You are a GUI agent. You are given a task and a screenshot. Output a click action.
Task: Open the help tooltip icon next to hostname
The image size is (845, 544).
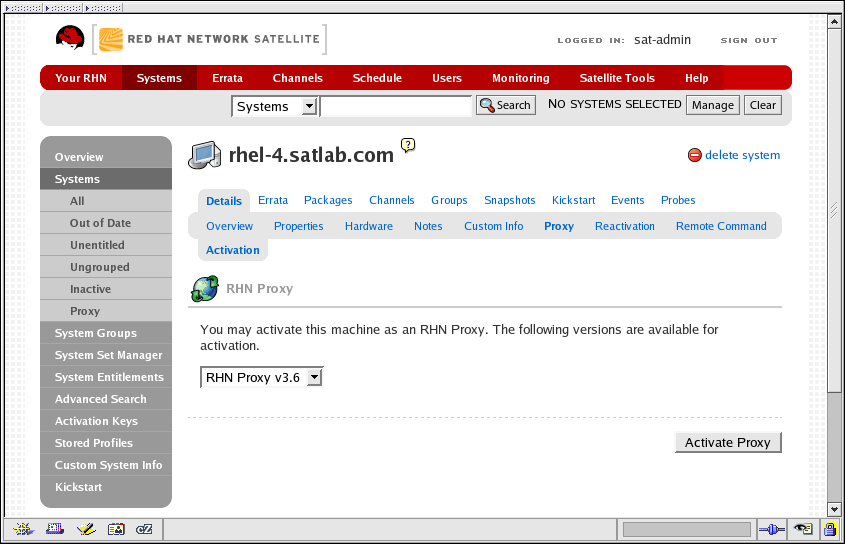408,145
